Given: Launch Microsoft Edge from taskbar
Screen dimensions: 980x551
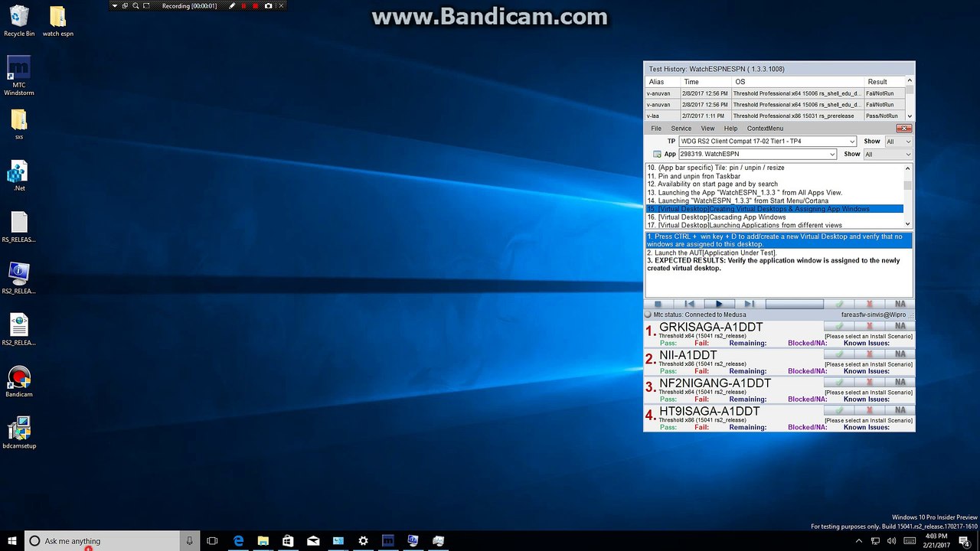Looking at the screenshot, I should coord(238,541).
